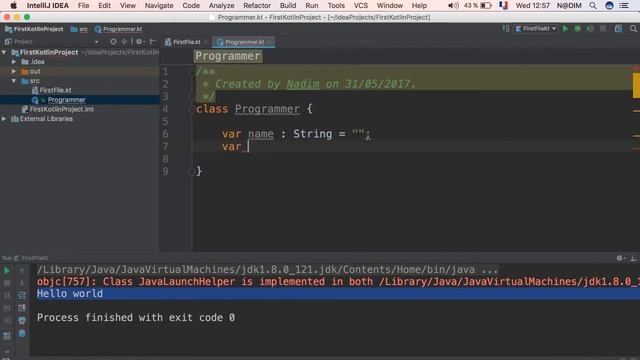
Task: Expand the .idea folder
Action: click(x=14, y=62)
